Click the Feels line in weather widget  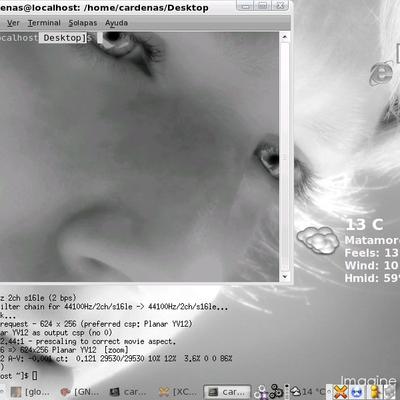[x=372, y=253]
